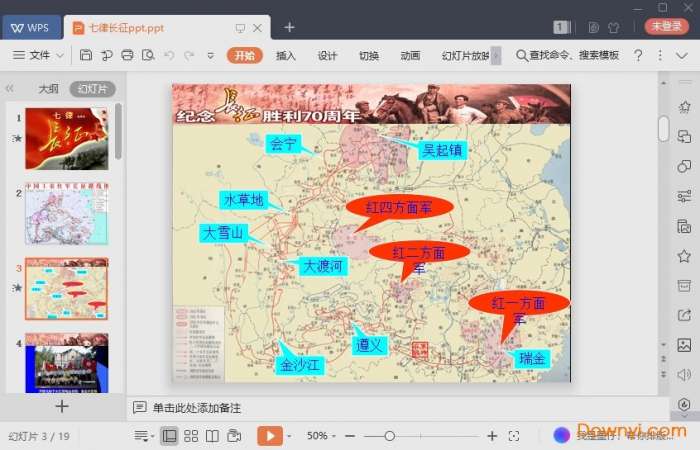Select the 红四方面军 red callout
The image size is (700, 450).
[400, 207]
